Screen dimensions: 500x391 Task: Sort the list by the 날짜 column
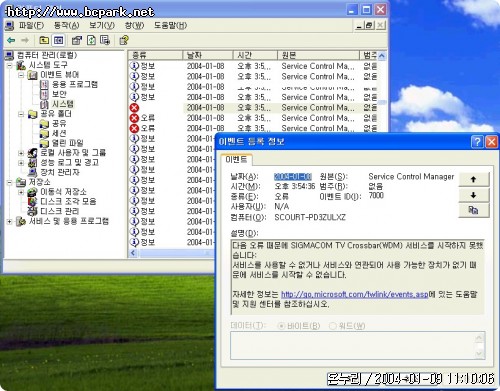coord(208,55)
